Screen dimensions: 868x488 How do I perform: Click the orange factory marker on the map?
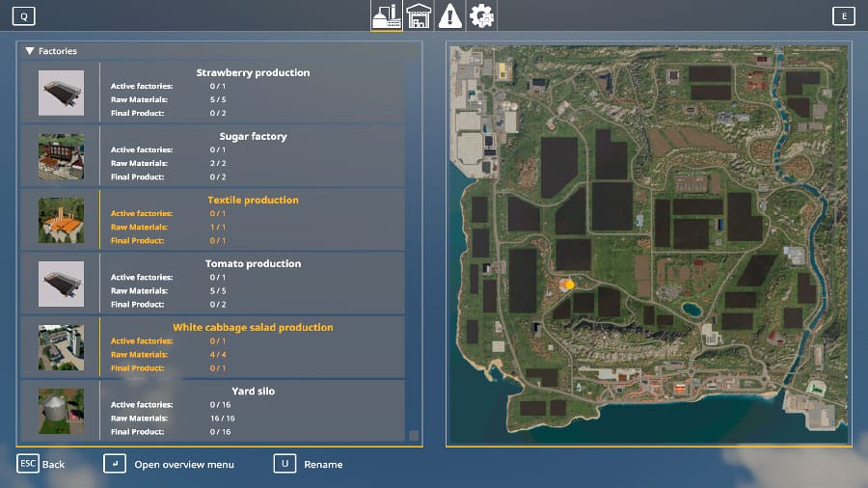[x=568, y=285]
